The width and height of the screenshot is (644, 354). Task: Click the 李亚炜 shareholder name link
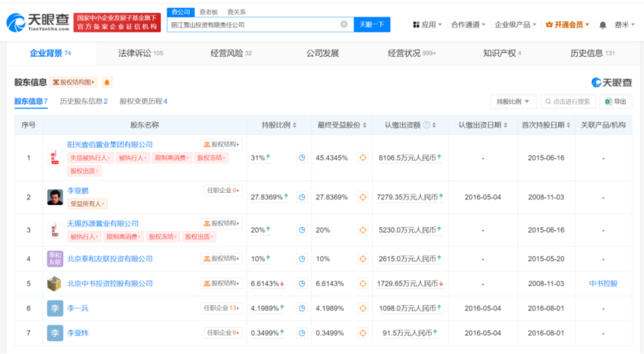point(78,333)
